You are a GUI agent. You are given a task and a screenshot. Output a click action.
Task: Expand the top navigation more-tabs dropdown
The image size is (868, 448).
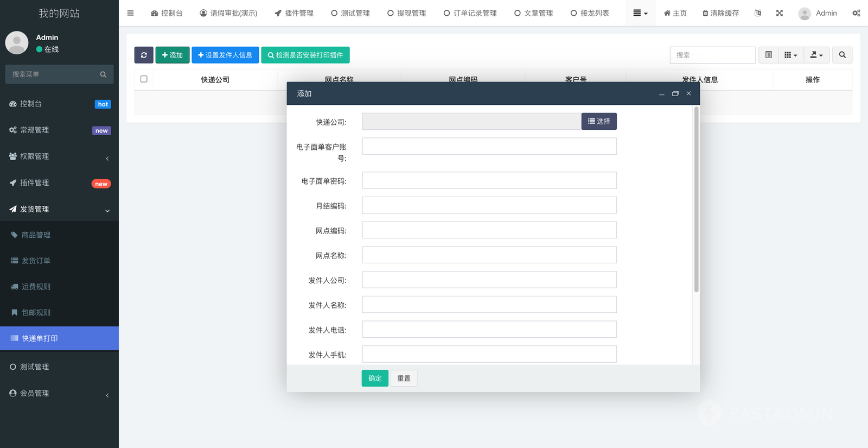[640, 13]
